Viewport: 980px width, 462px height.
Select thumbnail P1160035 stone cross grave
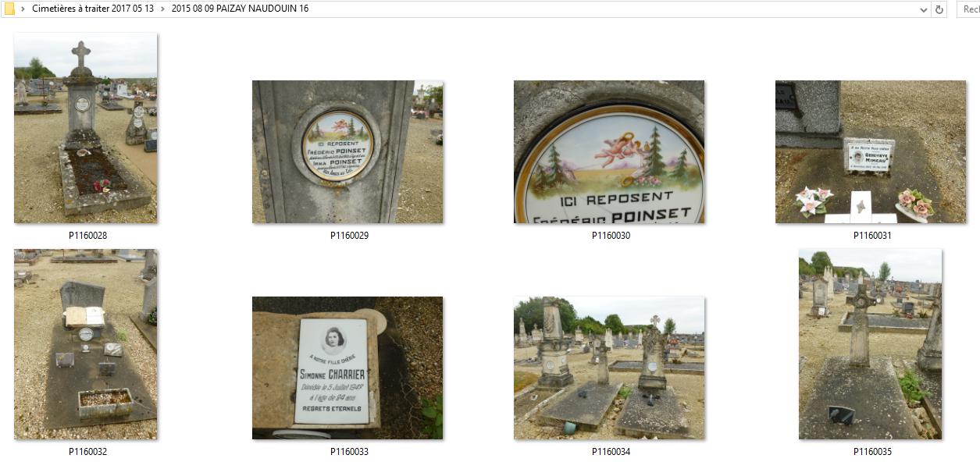coord(871,344)
